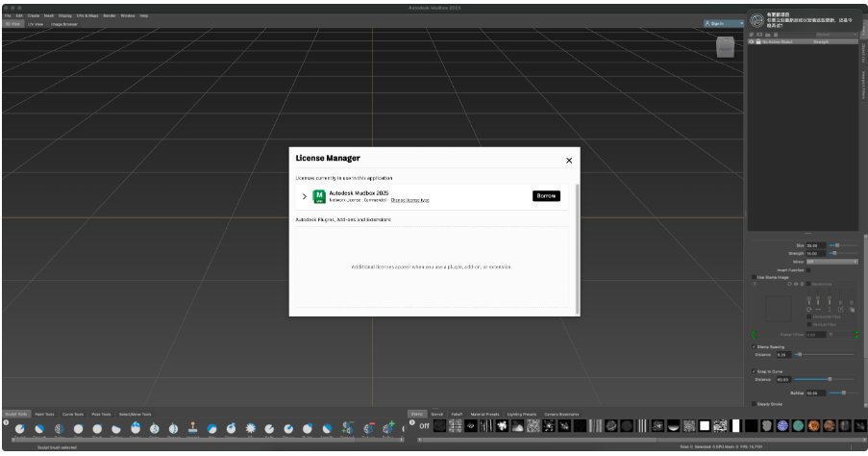Image resolution: width=868 pixels, height=456 pixels.
Task: Uncheck the Snap to Curve checkbox
Action: click(754, 371)
